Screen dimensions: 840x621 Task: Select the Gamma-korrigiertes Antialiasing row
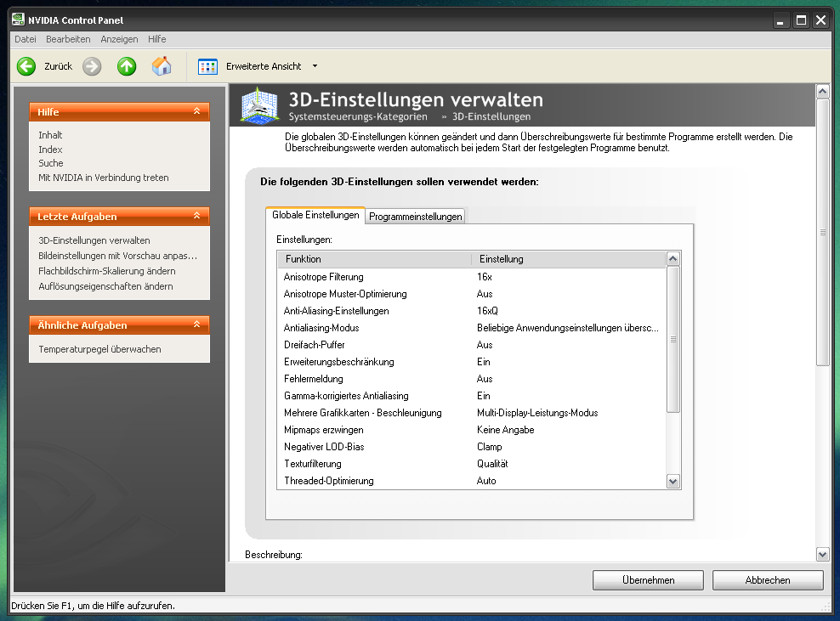pos(472,396)
